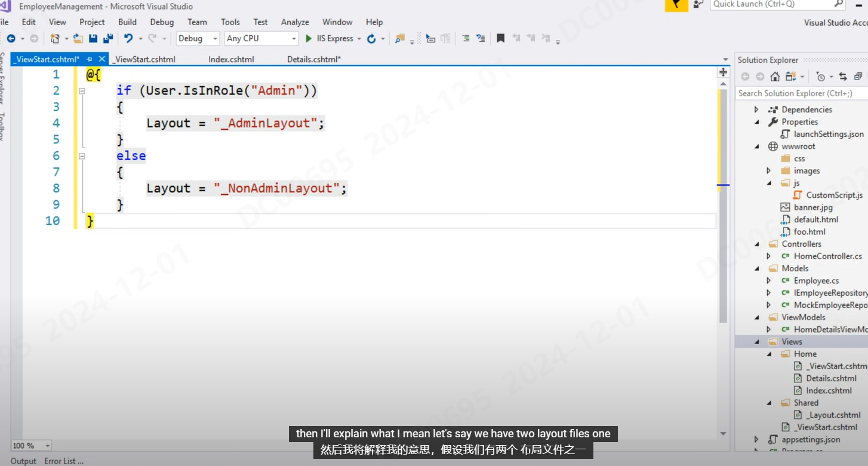Screen dimensions: 868x466
Task: Collapse All in Solution Explorer toolbar
Action: click(858, 76)
